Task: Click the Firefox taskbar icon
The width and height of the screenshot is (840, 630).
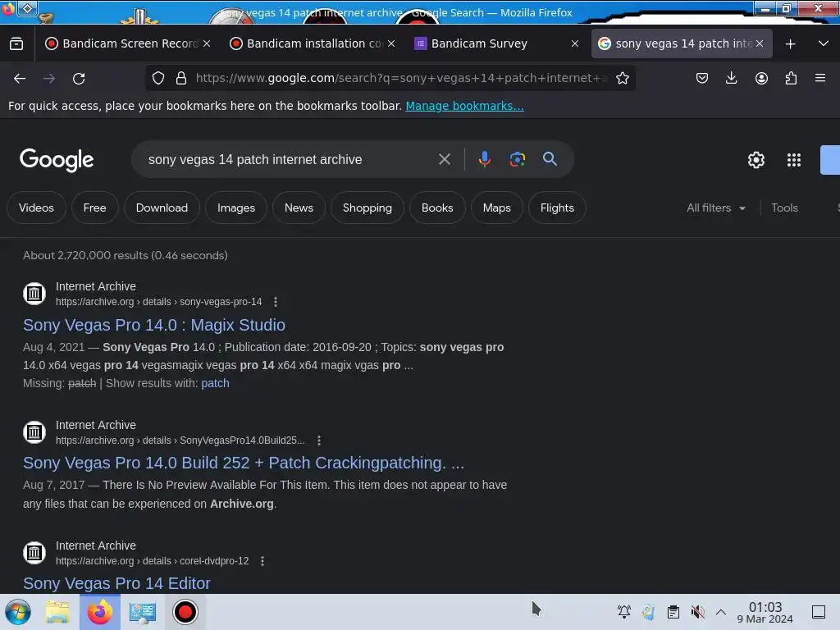Action: pyautogui.click(x=100, y=612)
